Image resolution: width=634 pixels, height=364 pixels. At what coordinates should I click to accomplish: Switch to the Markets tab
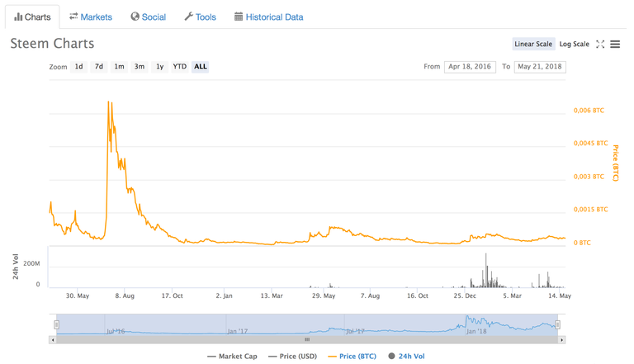tap(91, 17)
